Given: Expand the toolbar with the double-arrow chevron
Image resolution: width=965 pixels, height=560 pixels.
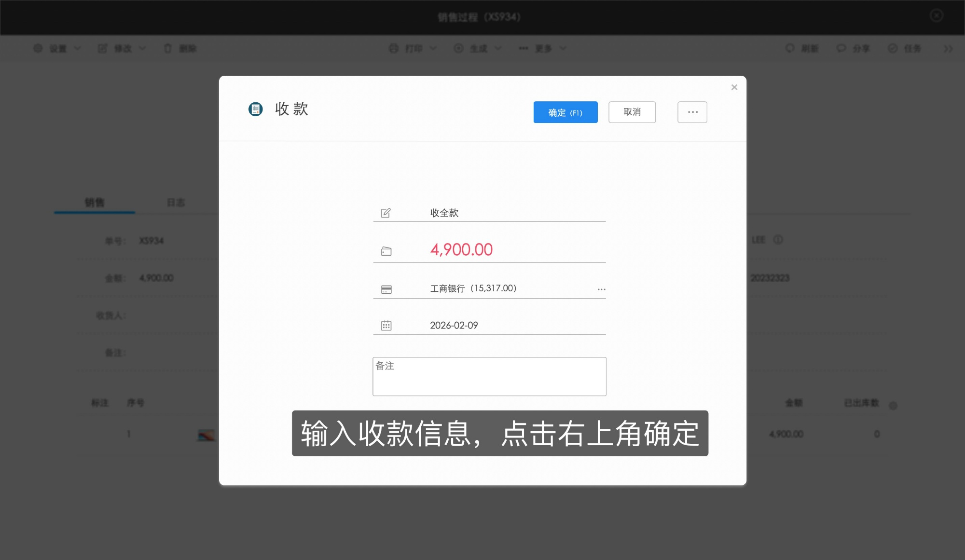Looking at the screenshot, I should coord(949,48).
